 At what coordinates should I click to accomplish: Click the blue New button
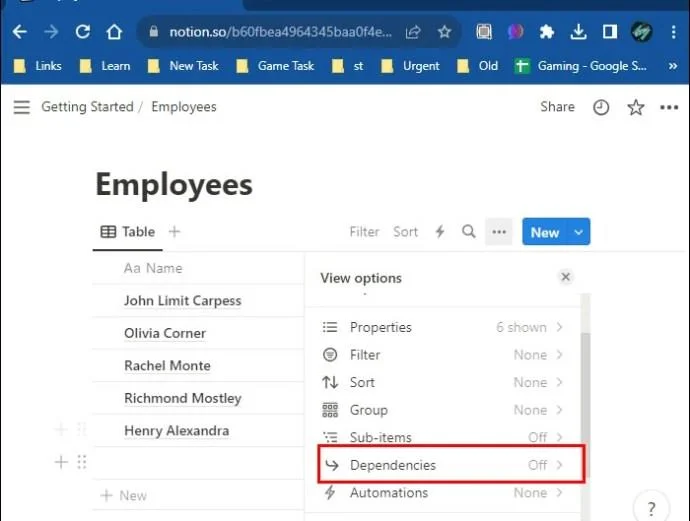coord(545,232)
